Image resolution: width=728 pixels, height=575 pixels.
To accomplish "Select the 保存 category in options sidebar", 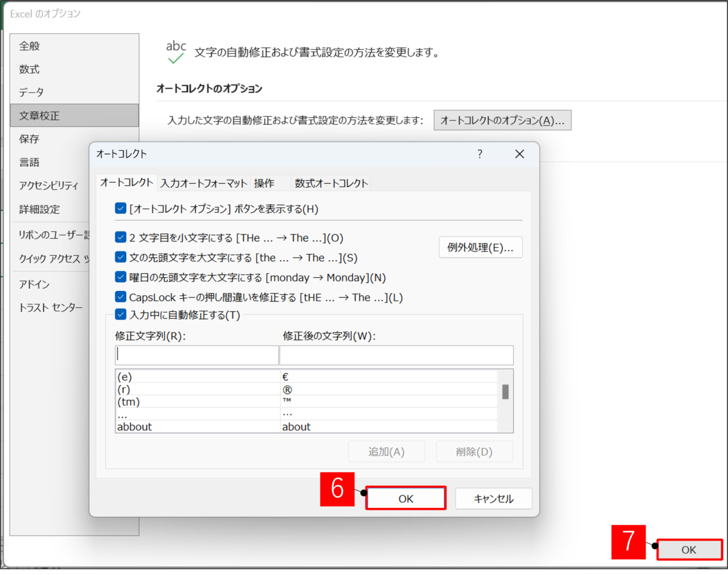I will click(75, 139).
